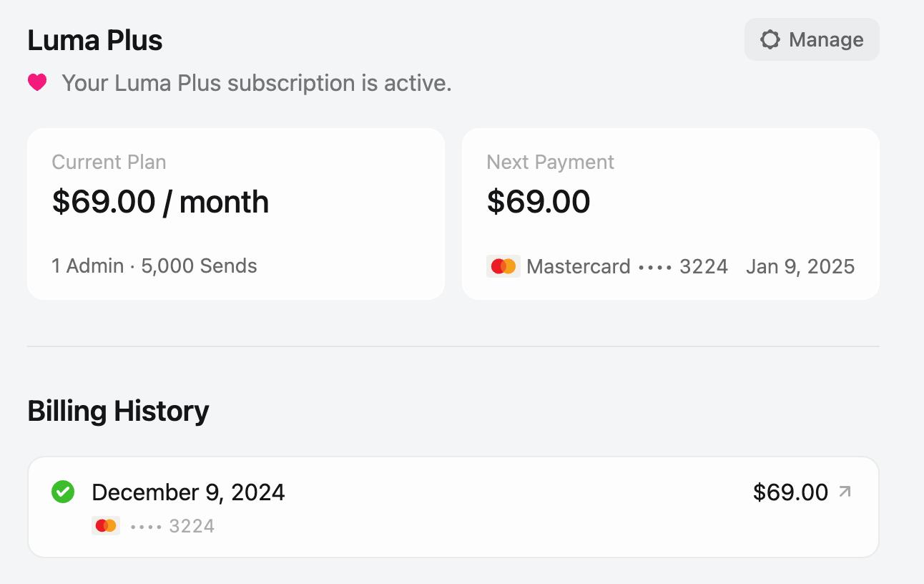This screenshot has width=924, height=584.
Task: Open invoice via the arrow icon
Action: (845, 492)
